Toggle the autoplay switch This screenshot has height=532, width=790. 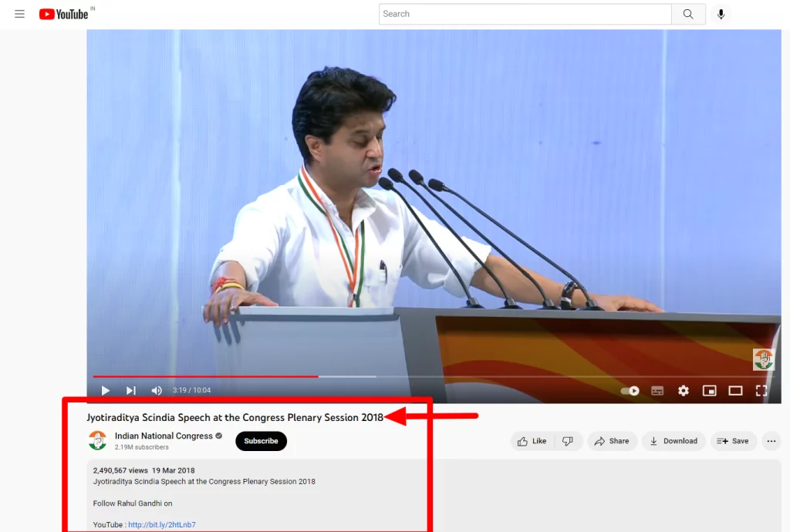630,391
